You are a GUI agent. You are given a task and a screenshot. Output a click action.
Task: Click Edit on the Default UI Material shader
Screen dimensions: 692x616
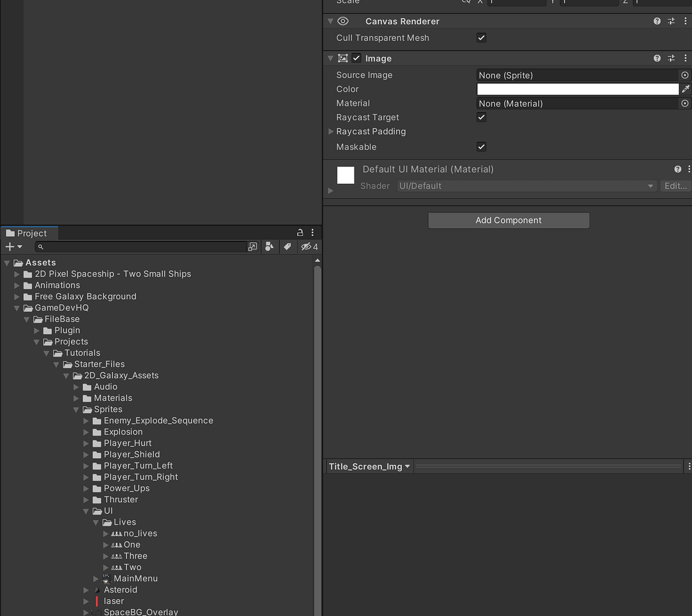(675, 186)
